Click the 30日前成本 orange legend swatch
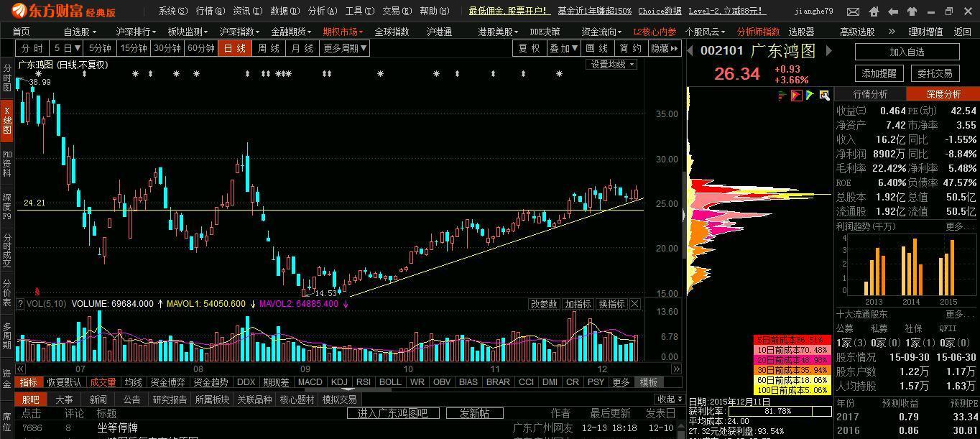The height and width of the screenshot is (439, 980). (x=792, y=370)
